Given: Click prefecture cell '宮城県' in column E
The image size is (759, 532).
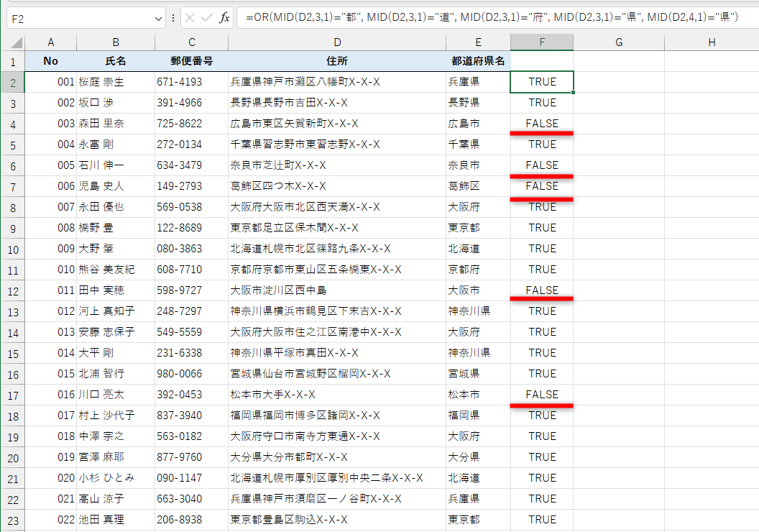Looking at the screenshot, I should pyautogui.click(x=478, y=374).
